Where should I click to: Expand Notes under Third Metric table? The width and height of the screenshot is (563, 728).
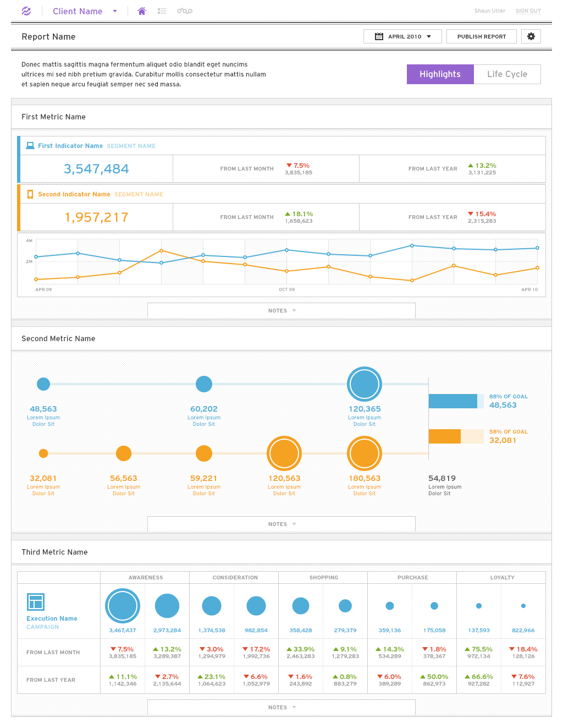[281, 708]
